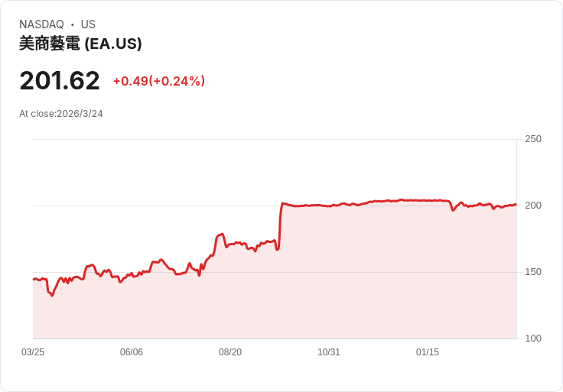Click the 100 y-axis label

coord(533,339)
